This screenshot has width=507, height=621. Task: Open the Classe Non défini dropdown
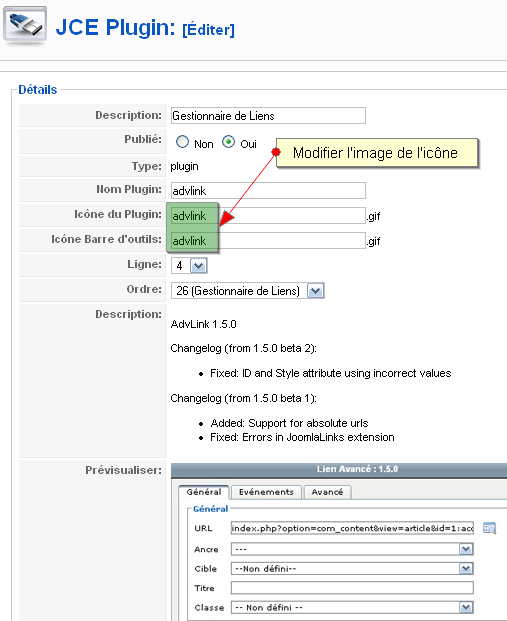coord(352,608)
